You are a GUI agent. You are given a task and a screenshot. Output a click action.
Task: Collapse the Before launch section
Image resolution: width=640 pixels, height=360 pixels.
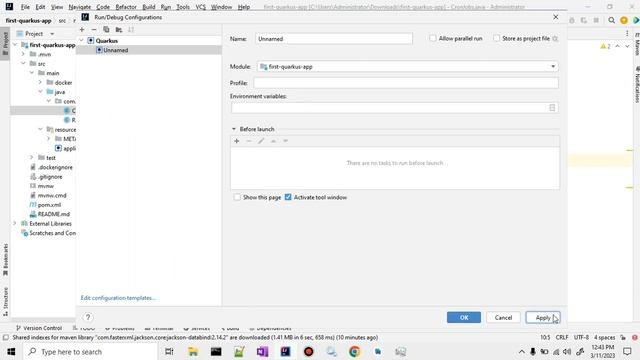click(x=234, y=129)
